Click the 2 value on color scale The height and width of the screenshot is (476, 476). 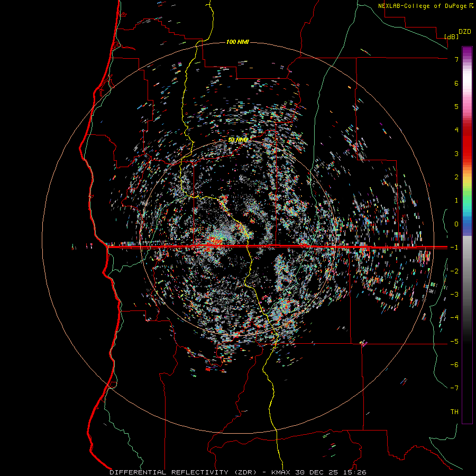click(456, 177)
